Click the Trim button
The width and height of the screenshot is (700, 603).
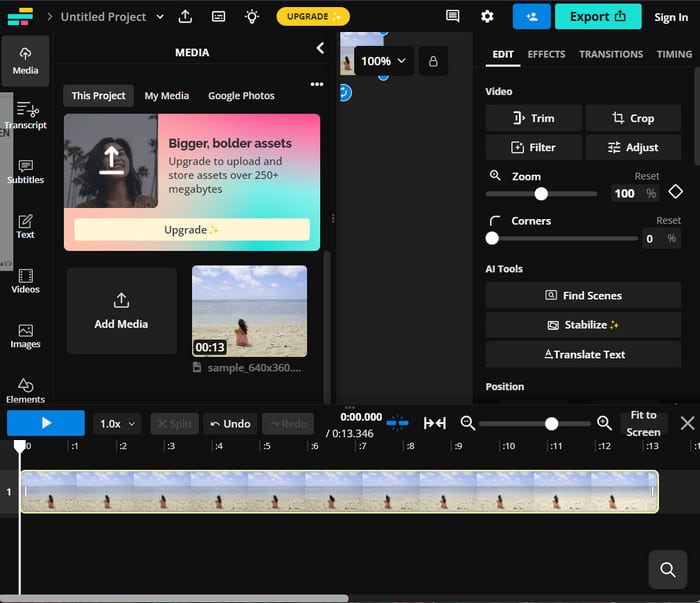tap(533, 118)
